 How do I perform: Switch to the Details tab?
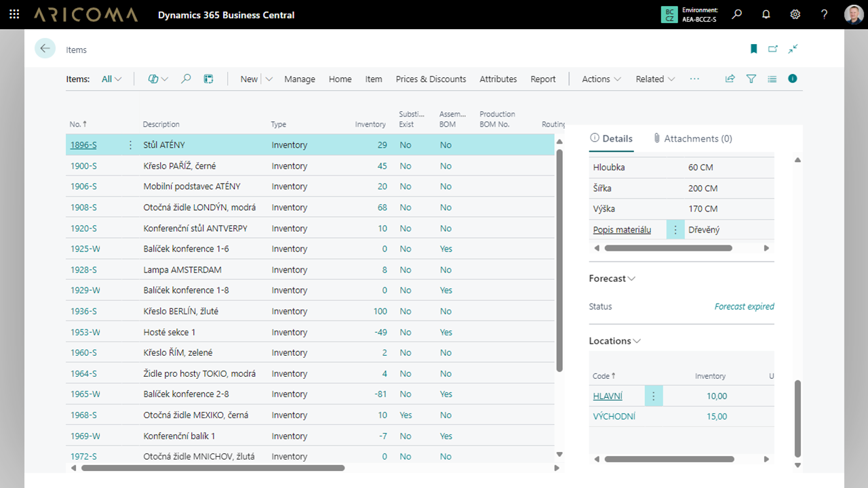coord(611,138)
